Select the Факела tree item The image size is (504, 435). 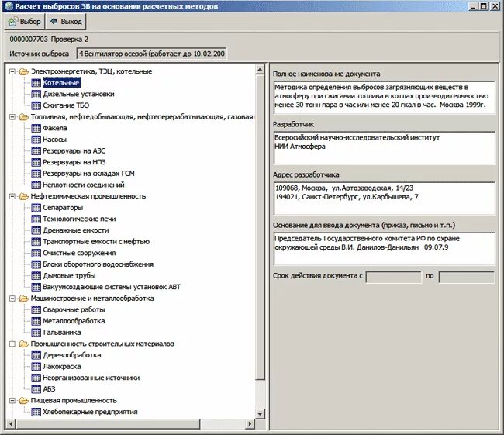click(55, 128)
